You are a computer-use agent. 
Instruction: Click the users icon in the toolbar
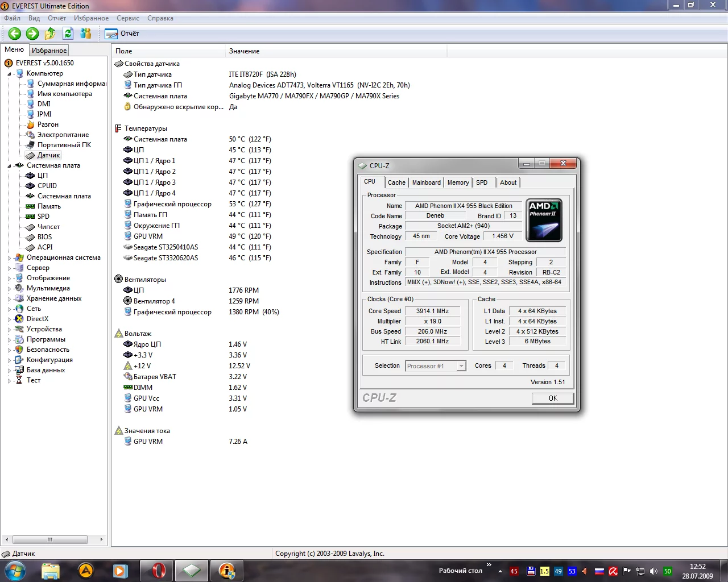click(86, 34)
